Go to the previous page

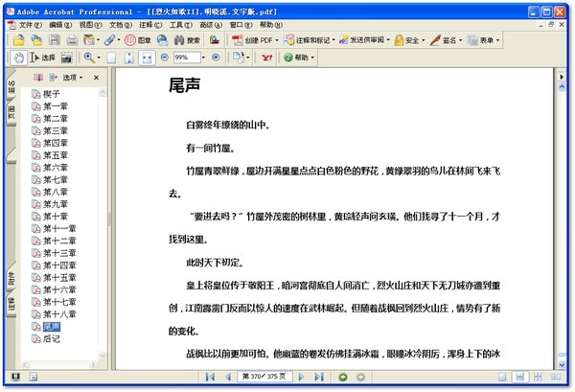point(227,377)
